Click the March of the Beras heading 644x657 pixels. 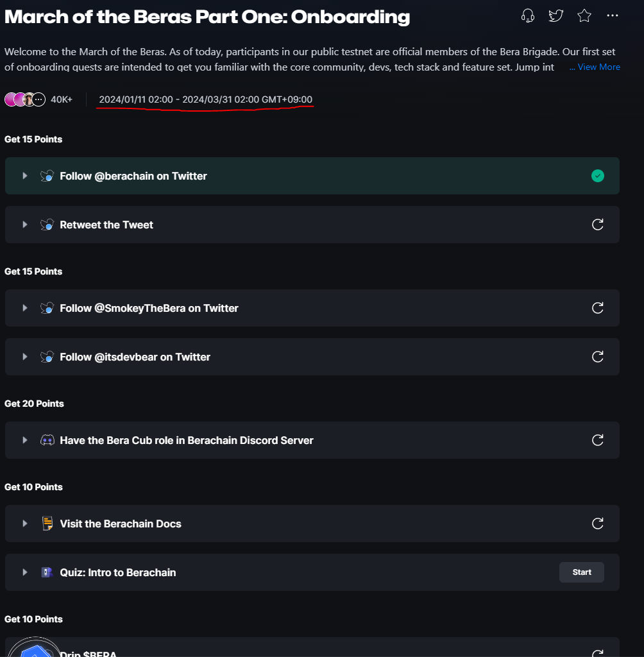pyautogui.click(x=207, y=17)
